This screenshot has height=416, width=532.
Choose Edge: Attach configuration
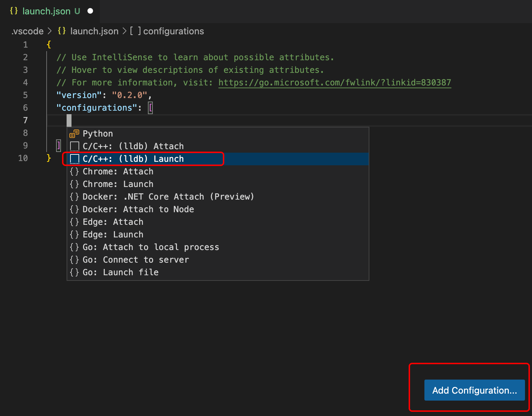218,222
